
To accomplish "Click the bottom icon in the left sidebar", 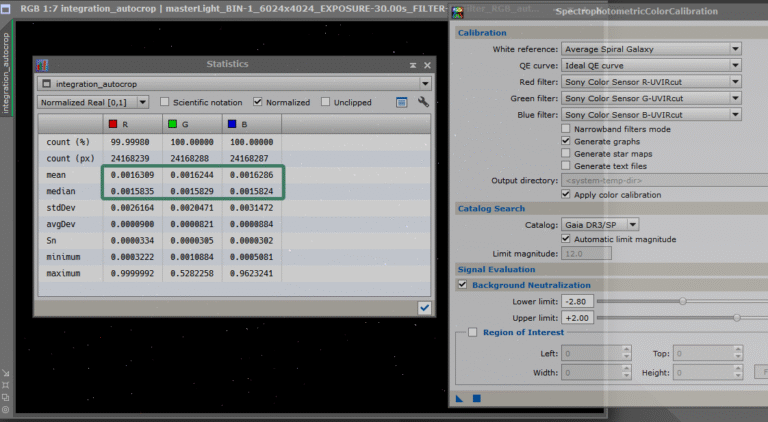I will [x=6, y=410].
